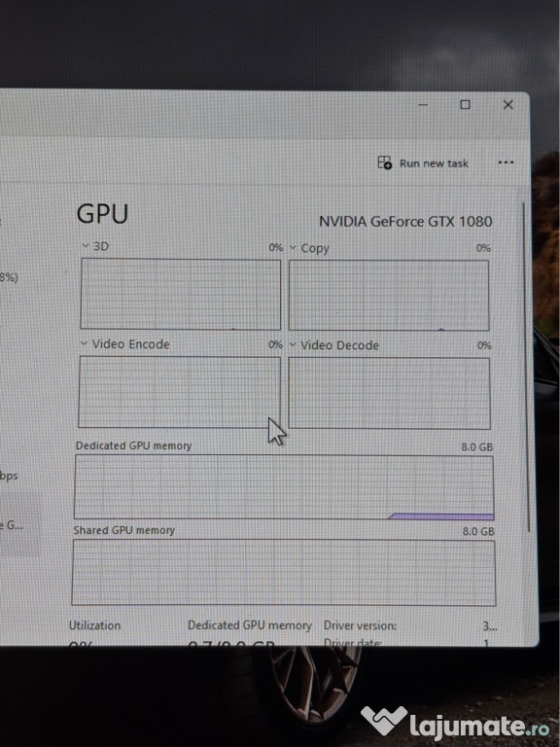Select the Video Decode graph area
The height and width of the screenshot is (747, 560).
(390, 394)
